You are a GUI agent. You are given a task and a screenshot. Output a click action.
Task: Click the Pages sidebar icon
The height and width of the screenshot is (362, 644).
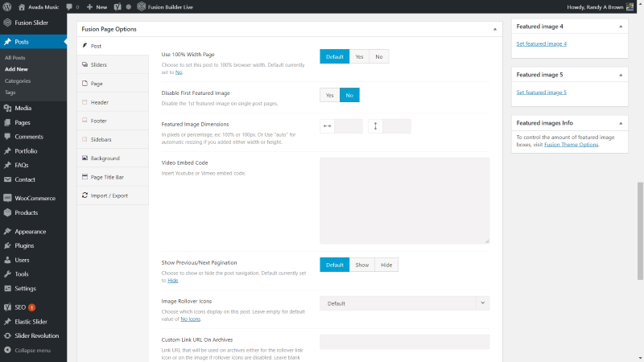pos(7,122)
